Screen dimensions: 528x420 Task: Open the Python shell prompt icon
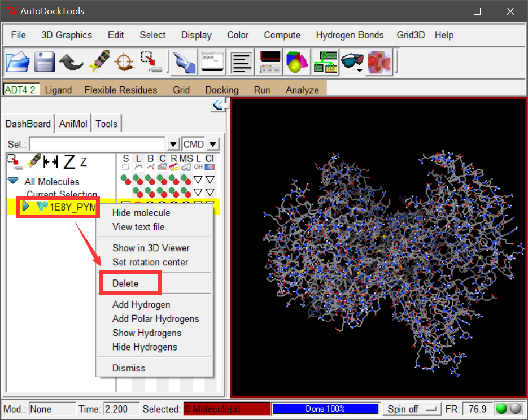point(212,62)
